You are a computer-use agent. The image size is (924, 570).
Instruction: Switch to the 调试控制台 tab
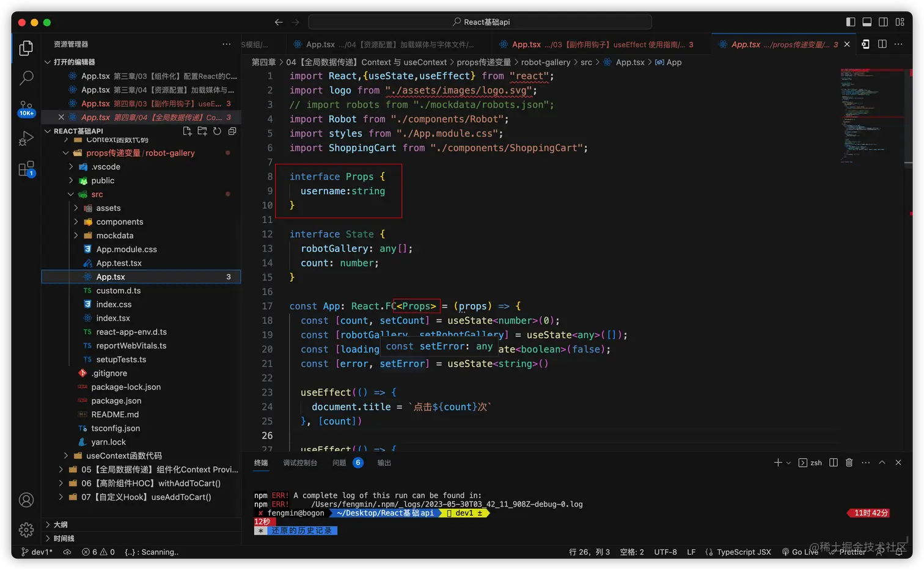[x=300, y=462]
